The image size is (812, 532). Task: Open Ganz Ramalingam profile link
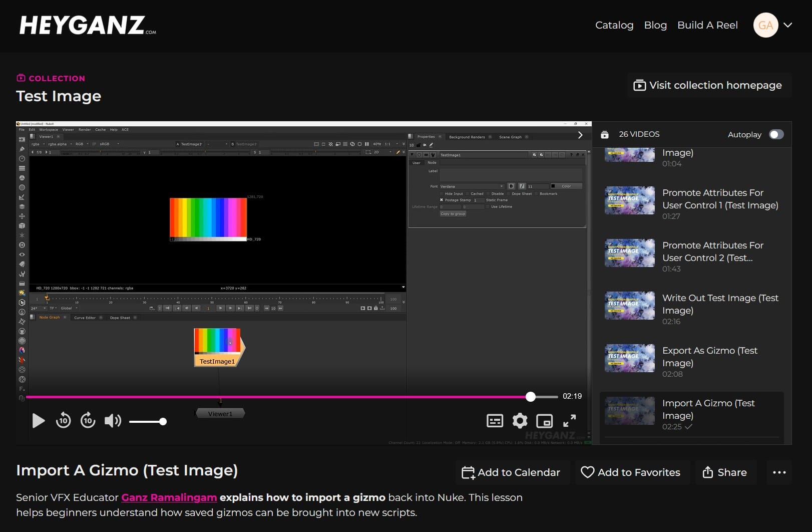169,497
